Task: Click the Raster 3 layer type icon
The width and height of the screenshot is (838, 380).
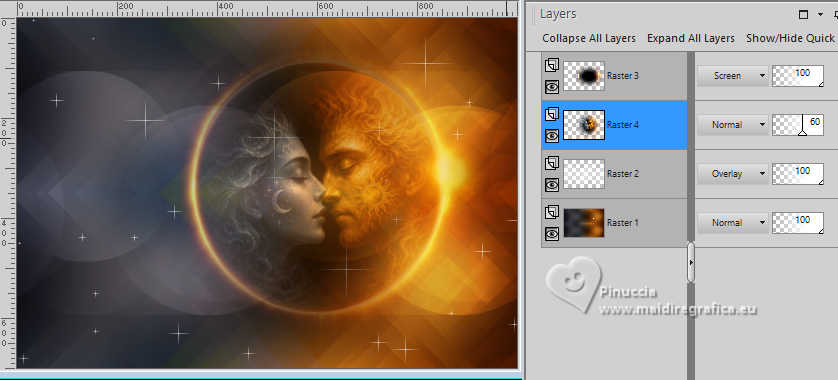Action: [x=552, y=65]
